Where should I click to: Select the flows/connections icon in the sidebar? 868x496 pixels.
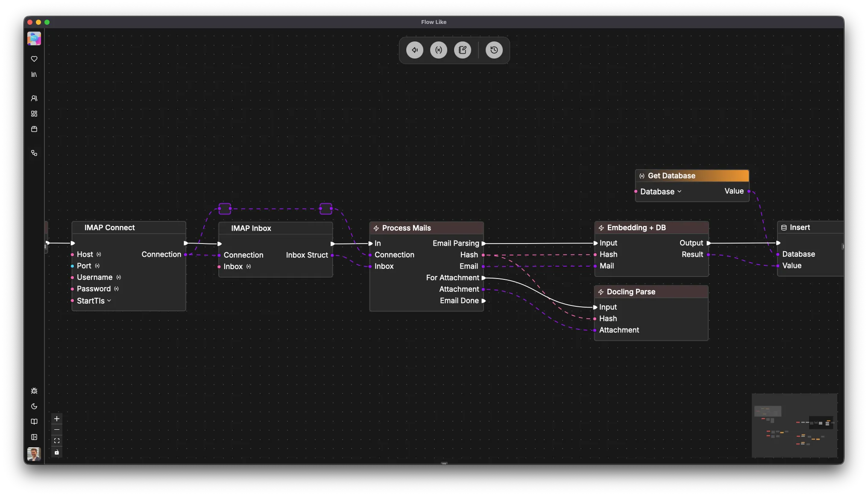click(34, 153)
